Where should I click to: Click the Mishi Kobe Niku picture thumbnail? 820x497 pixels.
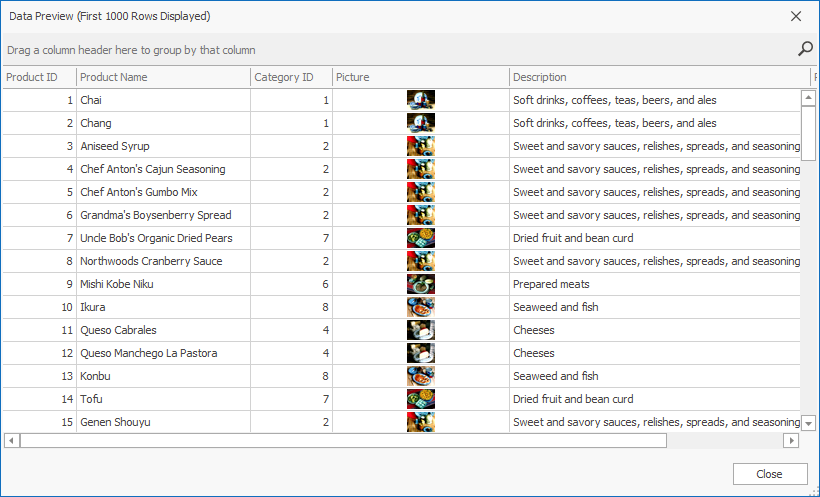pos(421,284)
